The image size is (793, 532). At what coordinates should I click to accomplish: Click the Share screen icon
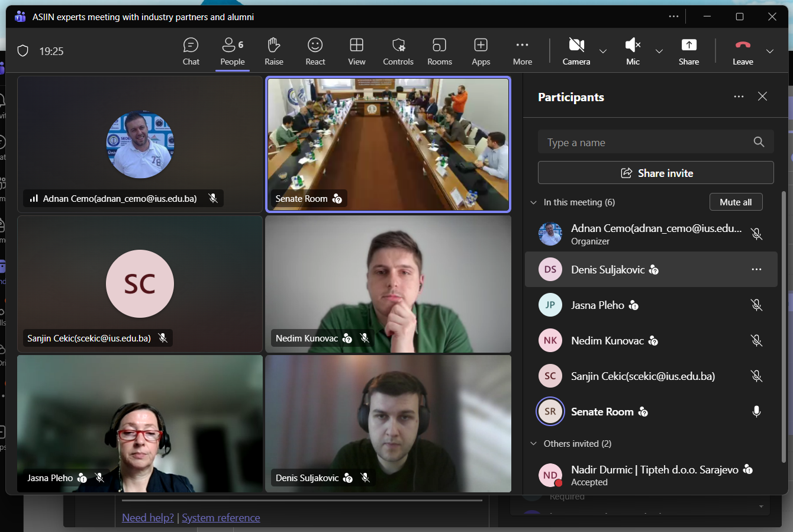[689, 46]
